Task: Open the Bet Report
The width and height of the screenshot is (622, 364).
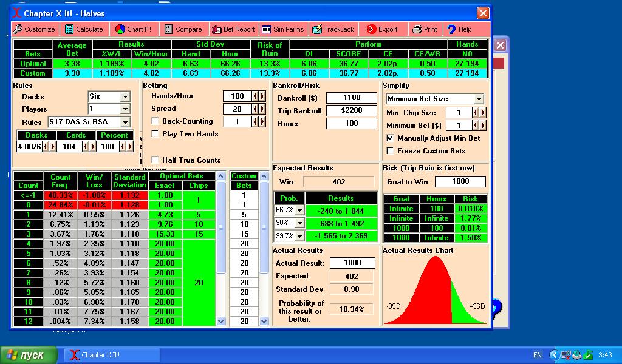Action: (x=234, y=29)
